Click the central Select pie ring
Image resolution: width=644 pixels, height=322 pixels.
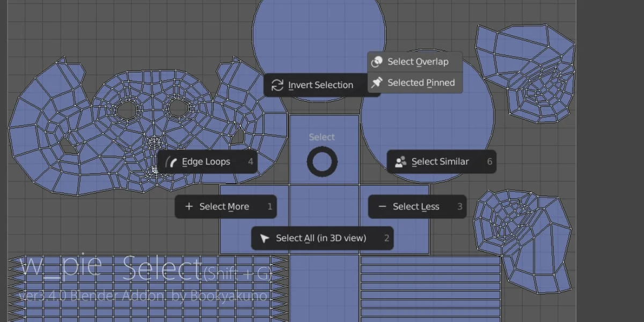pyautogui.click(x=321, y=162)
